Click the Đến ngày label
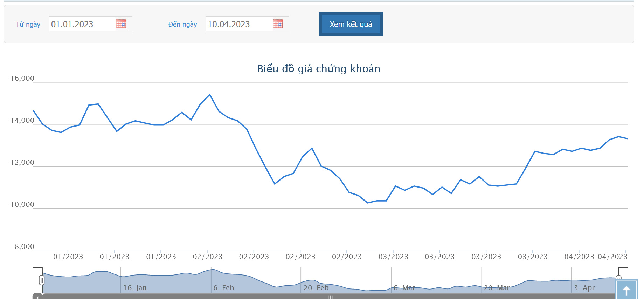Viewport: 644px width, 299px height. click(182, 24)
